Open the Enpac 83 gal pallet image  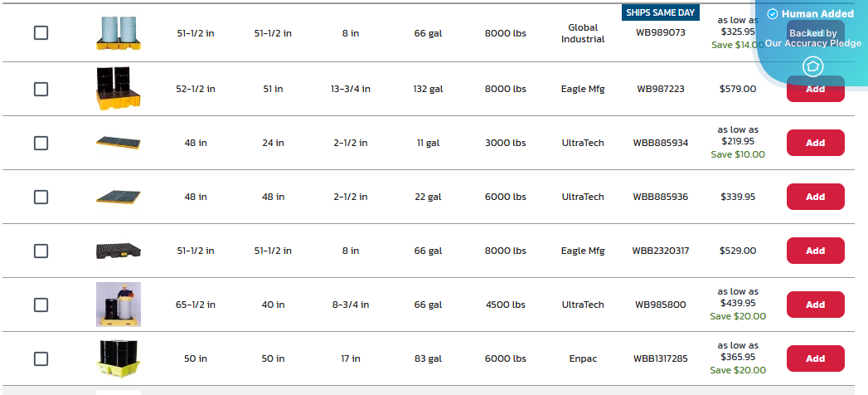[119, 359]
